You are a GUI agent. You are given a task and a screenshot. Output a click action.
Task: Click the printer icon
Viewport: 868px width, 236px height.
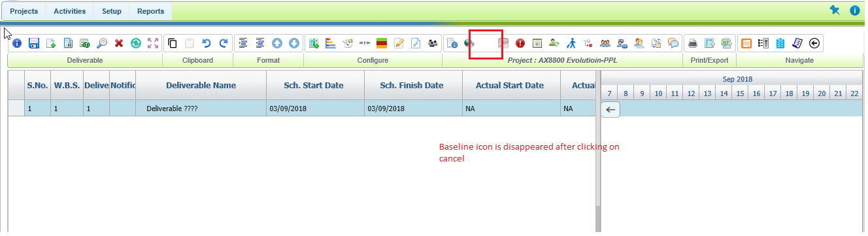coord(693,43)
